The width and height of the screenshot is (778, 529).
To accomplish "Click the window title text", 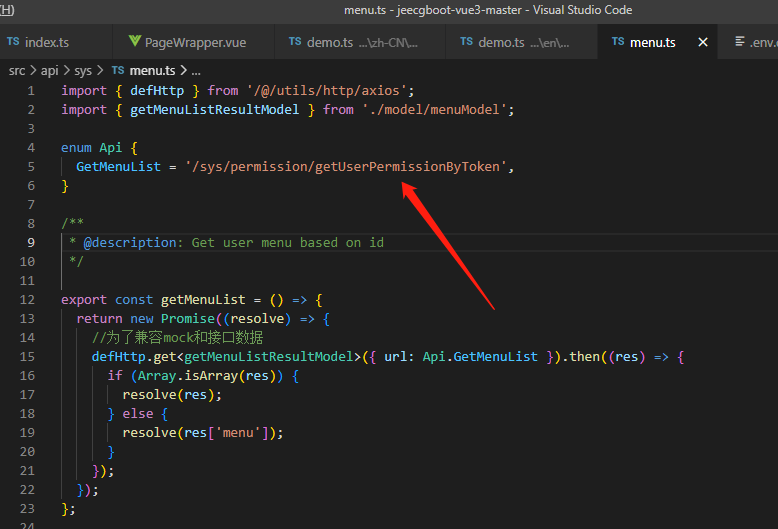I will [x=488, y=10].
